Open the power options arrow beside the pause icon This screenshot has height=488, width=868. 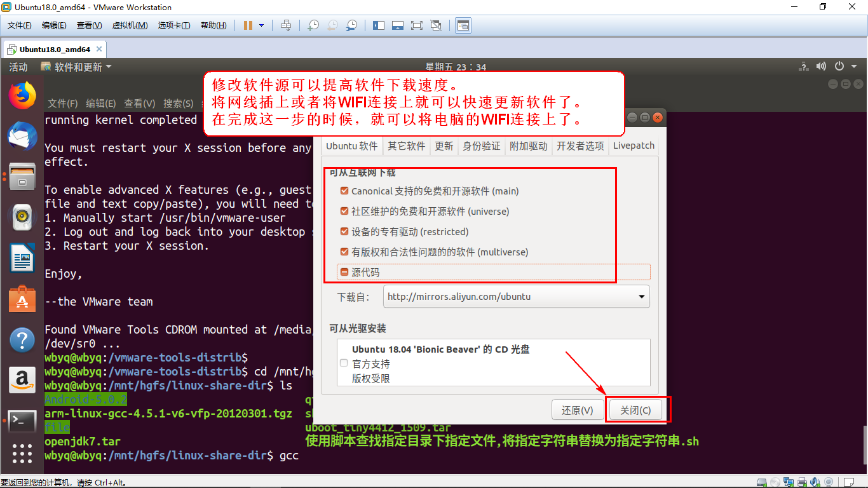pyautogui.click(x=261, y=25)
